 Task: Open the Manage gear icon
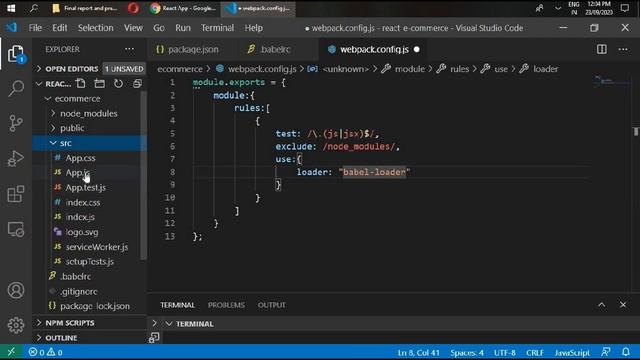pyautogui.click(x=16, y=325)
